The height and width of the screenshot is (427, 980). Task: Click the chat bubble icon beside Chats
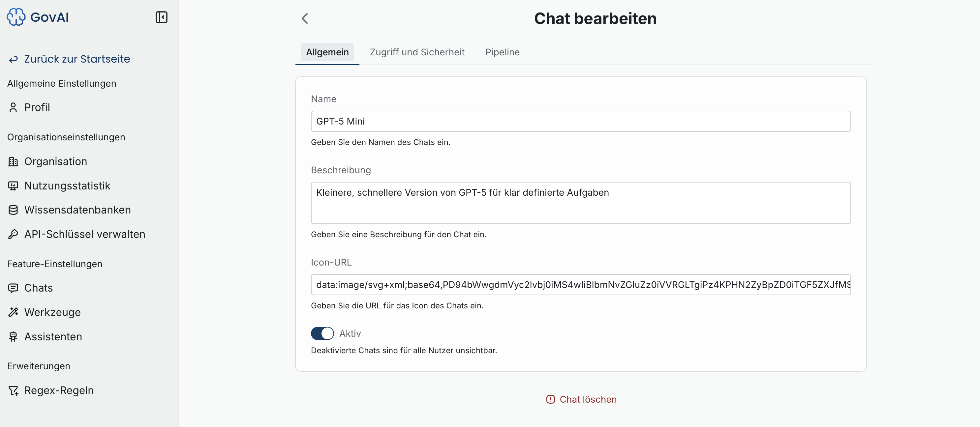point(13,288)
